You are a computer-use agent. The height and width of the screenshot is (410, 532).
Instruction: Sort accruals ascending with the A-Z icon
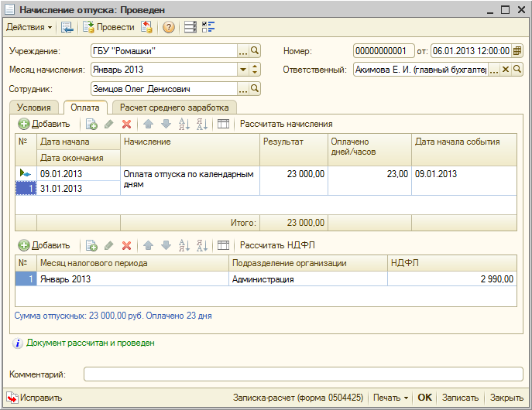pyautogui.click(x=184, y=124)
